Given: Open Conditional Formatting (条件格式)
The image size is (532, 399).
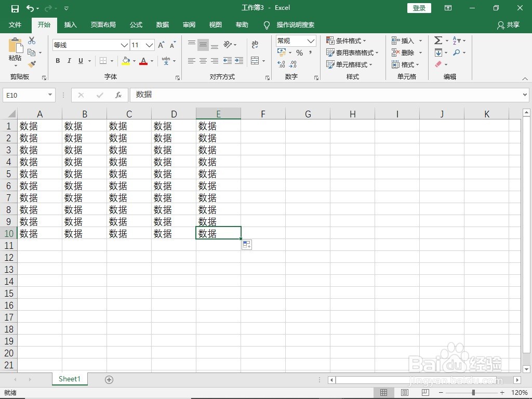Looking at the screenshot, I should (x=347, y=41).
